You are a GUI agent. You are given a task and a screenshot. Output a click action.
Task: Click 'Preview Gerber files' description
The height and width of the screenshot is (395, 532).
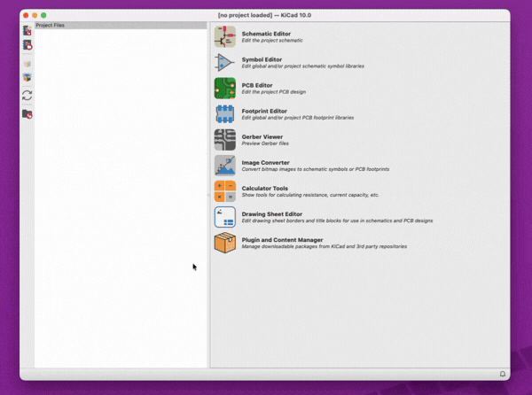(x=265, y=143)
